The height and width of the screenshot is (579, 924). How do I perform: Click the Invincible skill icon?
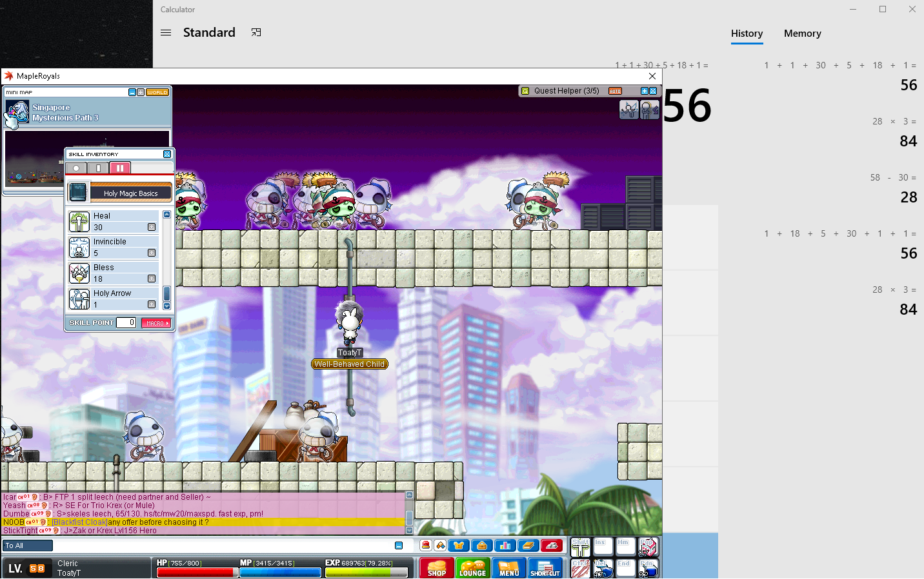click(79, 248)
